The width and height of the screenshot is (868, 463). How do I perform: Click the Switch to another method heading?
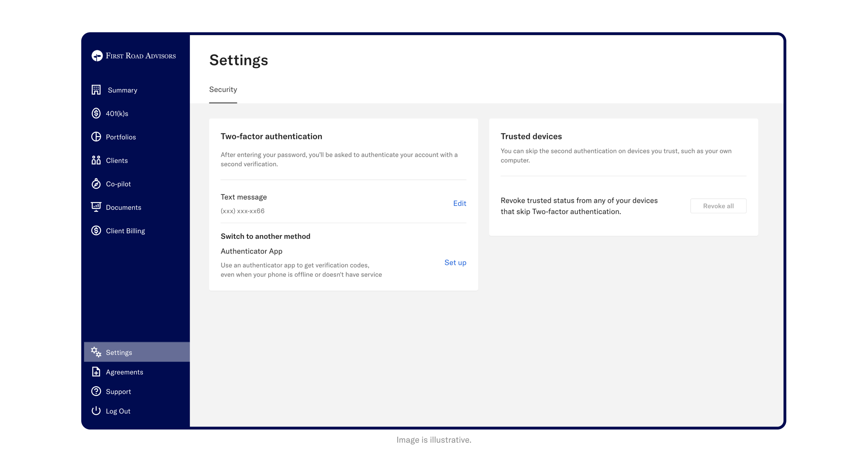point(265,236)
